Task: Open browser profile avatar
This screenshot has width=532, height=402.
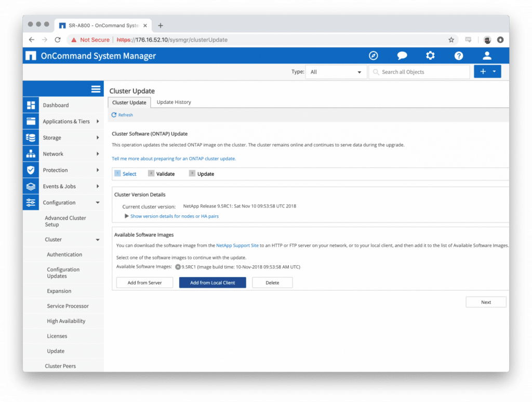Action: [x=487, y=40]
